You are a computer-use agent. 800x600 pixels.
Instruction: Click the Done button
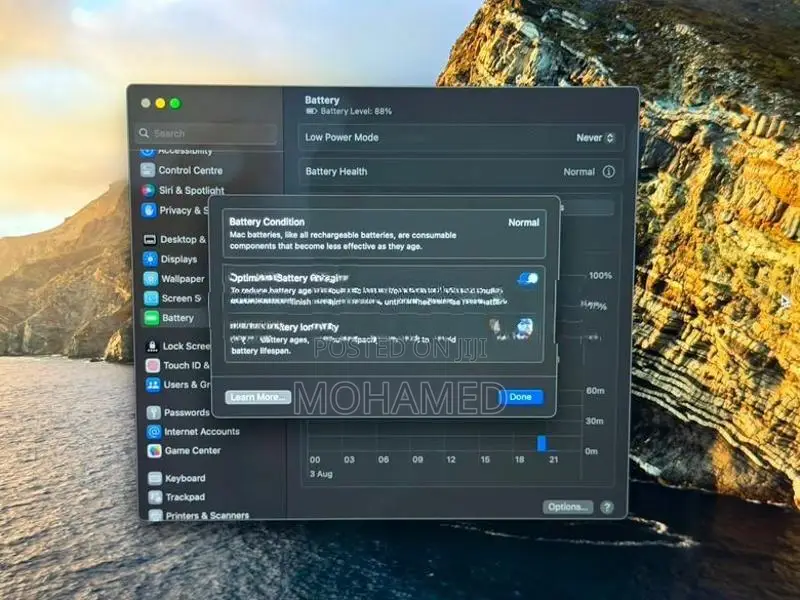(x=520, y=397)
